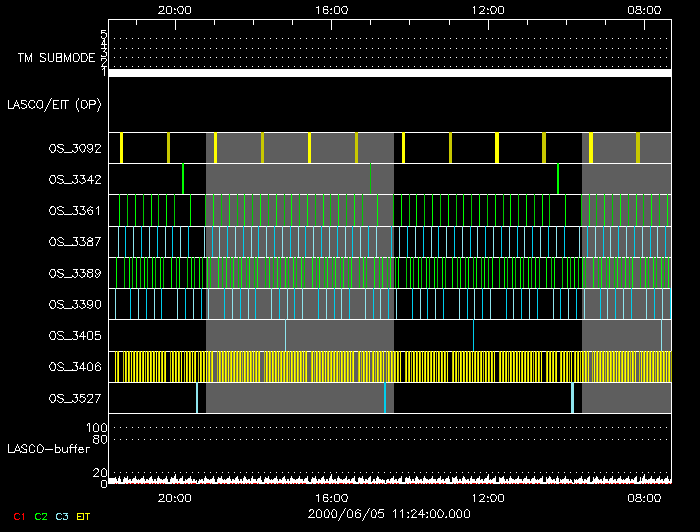700x532 pixels.
Task: Click the green C2 legend entry
Action: click(40, 515)
